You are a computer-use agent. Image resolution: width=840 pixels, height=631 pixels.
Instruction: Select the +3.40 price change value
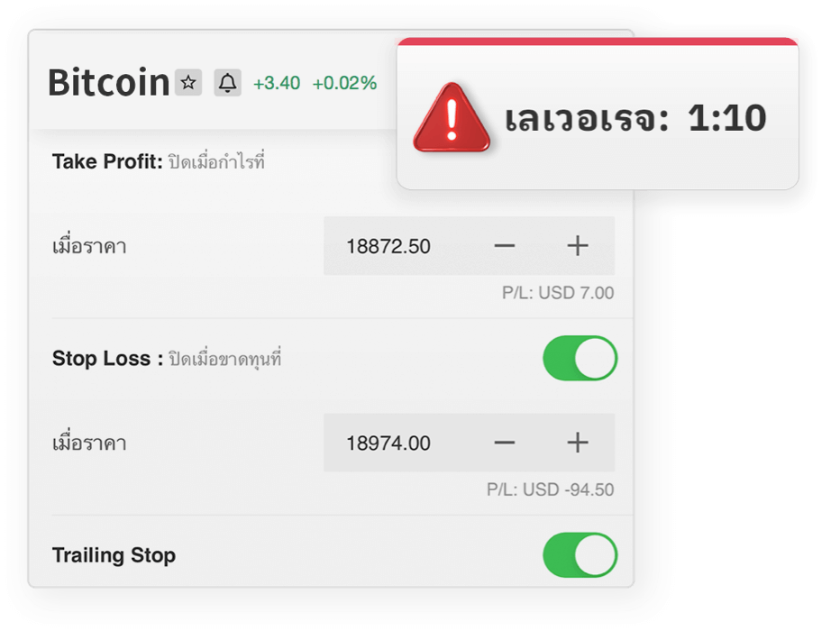click(x=277, y=83)
